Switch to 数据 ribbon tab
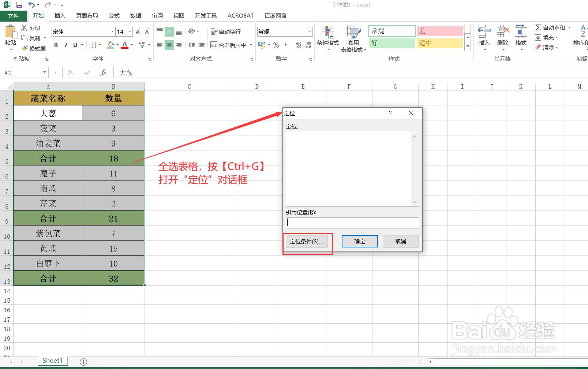Viewport: 588px width, 369px height. click(x=136, y=16)
